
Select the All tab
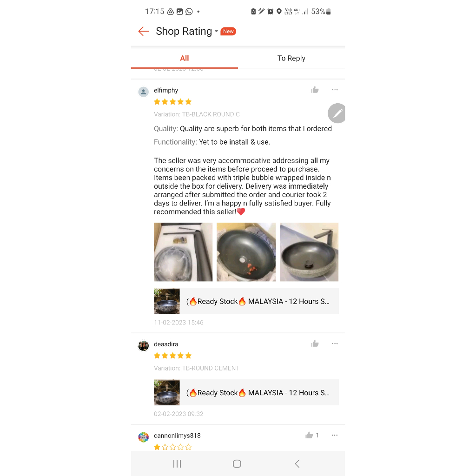[x=184, y=58]
